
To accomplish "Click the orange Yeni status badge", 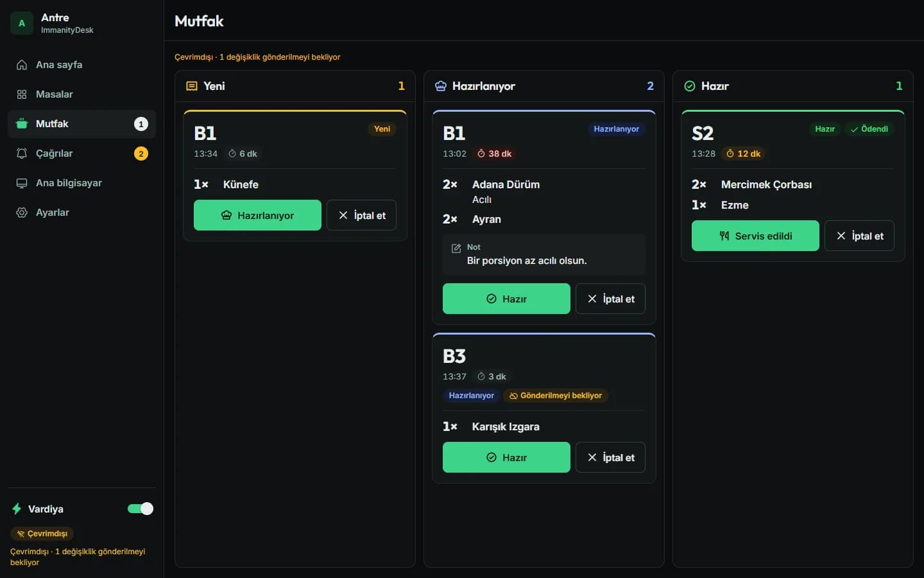I will [x=382, y=129].
